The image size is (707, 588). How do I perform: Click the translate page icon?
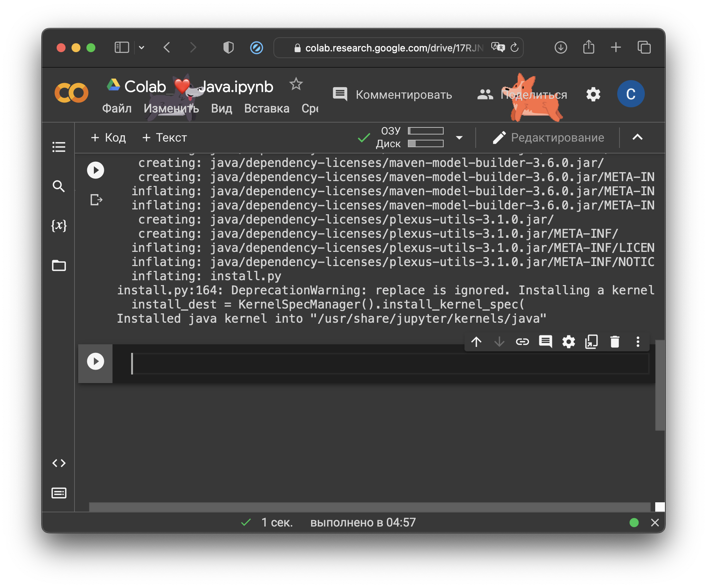pos(498,47)
